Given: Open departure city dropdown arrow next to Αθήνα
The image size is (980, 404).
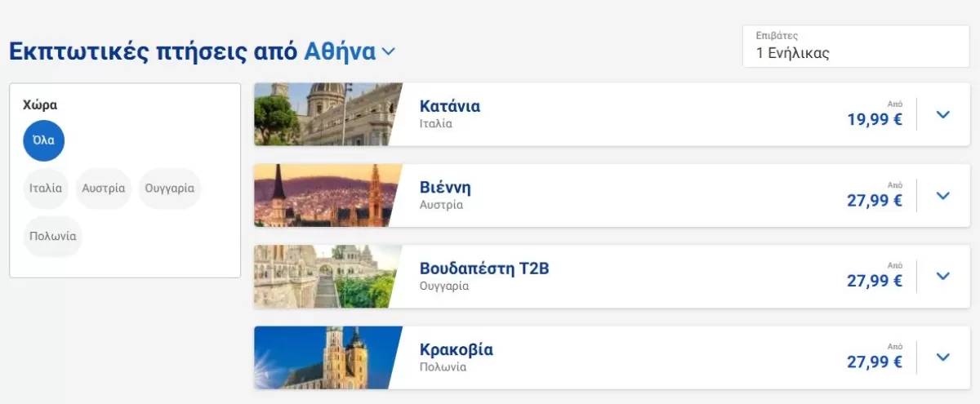Looking at the screenshot, I should pyautogui.click(x=389, y=52).
